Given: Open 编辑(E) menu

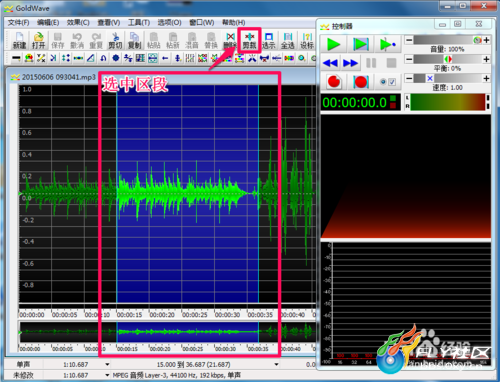Looking at the screenshot, I should (48, 22).
